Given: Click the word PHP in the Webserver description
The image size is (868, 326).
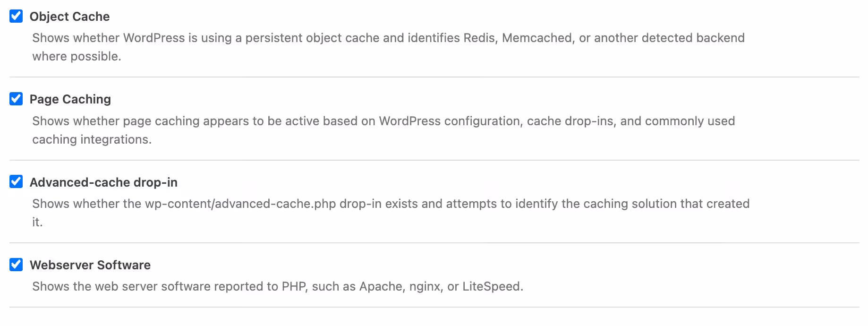Looking at the screenshot, I should 293,286.
